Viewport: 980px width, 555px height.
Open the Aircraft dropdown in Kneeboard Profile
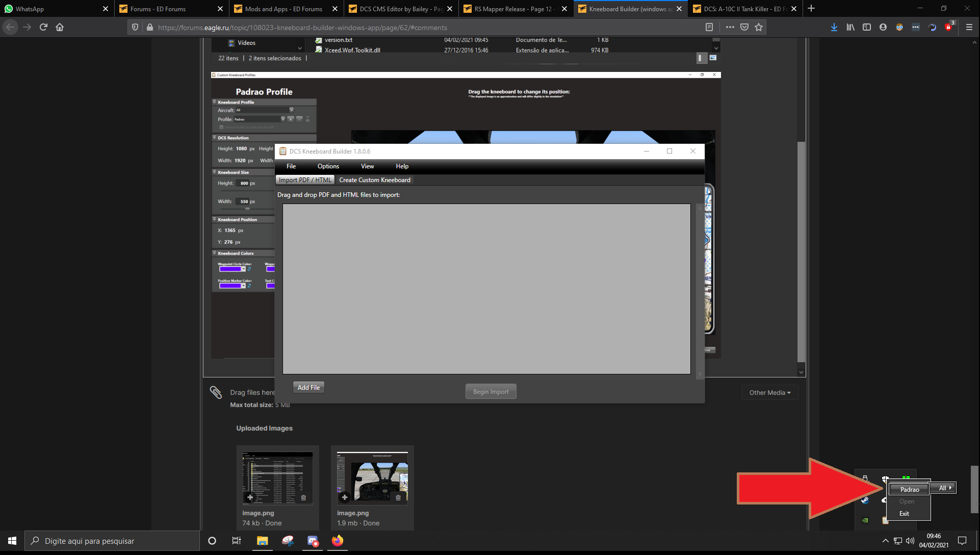click(x=292, y=110)
